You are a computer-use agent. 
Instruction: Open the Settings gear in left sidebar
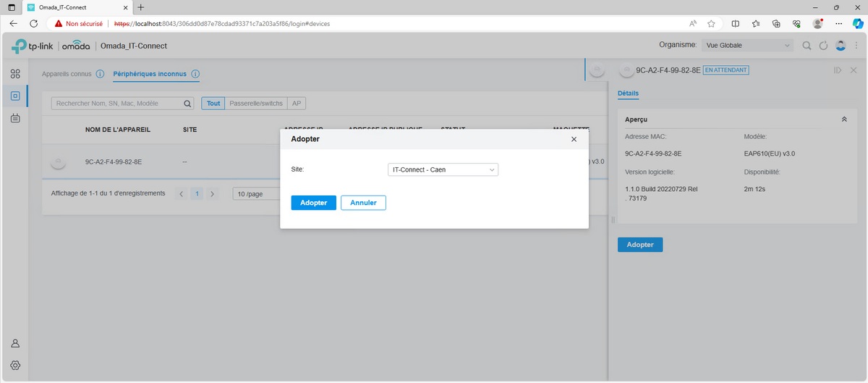[x=14, y=366]
